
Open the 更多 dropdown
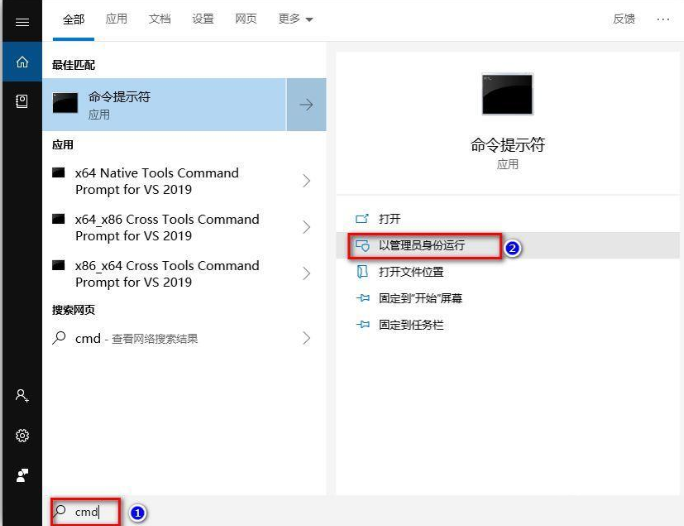coord(295,19)
